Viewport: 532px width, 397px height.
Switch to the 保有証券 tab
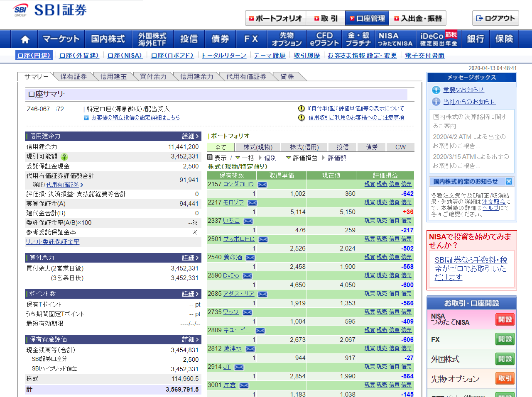(x=74, y=77)
